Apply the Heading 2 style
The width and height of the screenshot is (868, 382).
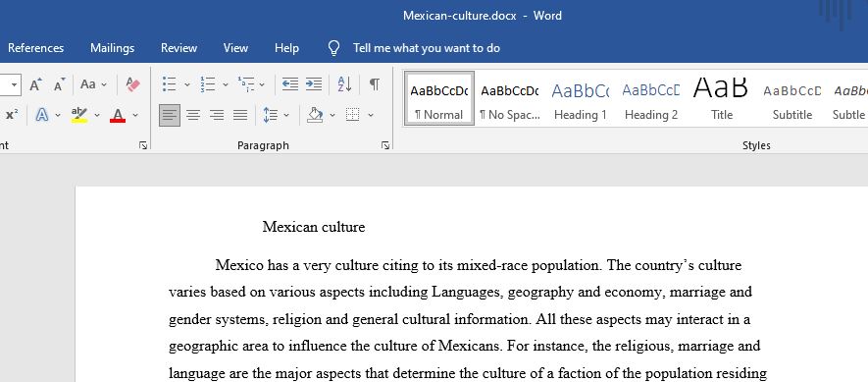(651, 98)
